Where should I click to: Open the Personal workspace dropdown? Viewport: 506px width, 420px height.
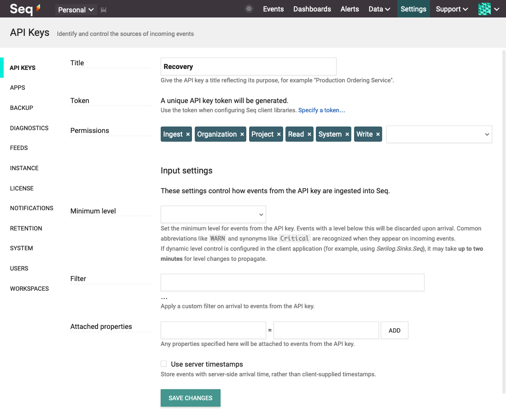coord(76,10)
